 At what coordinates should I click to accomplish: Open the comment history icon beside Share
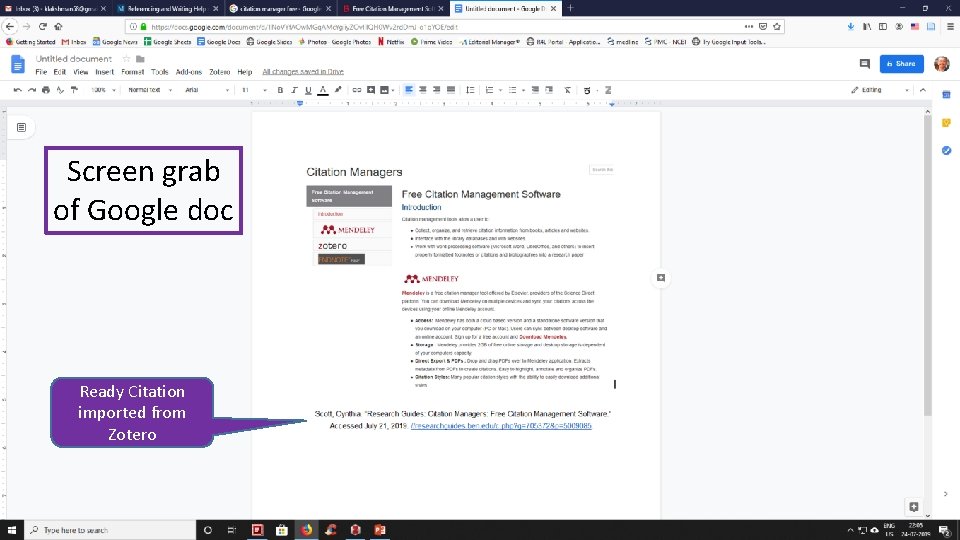coord(865,63)
